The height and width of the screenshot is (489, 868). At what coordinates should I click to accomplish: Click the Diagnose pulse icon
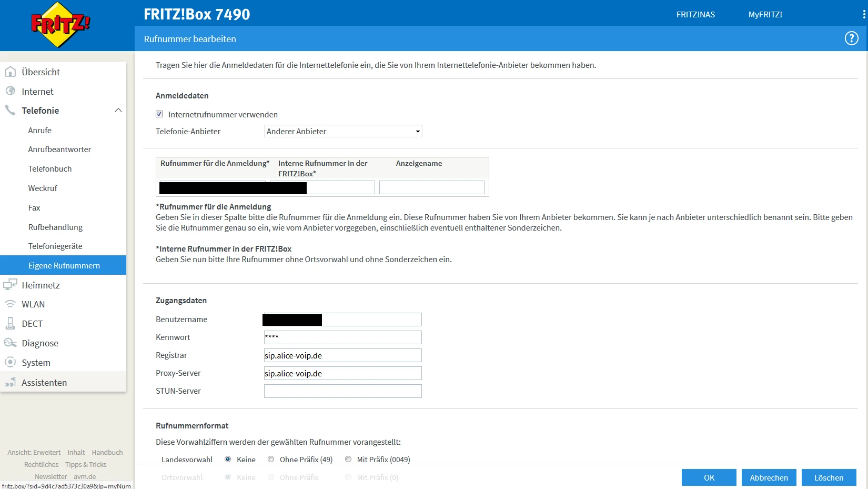10,343
